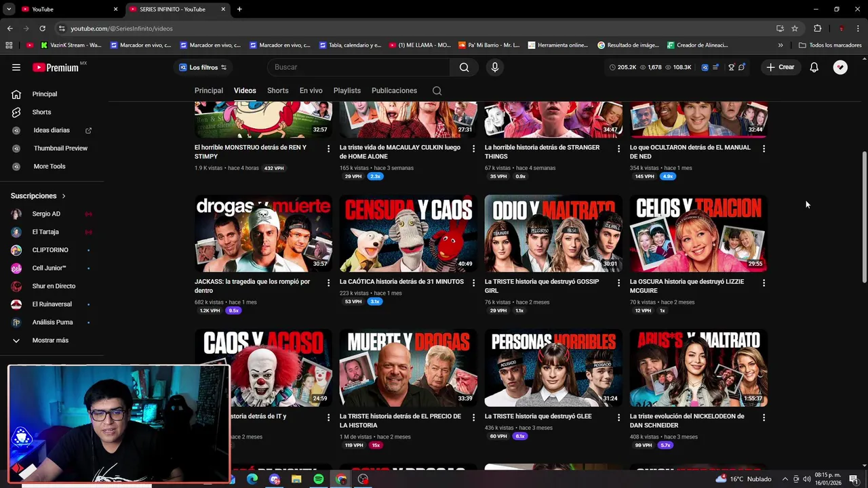The width and height of the screenshot is (868, 488).
Task: Open the account avatar menu
Action: 840,67
